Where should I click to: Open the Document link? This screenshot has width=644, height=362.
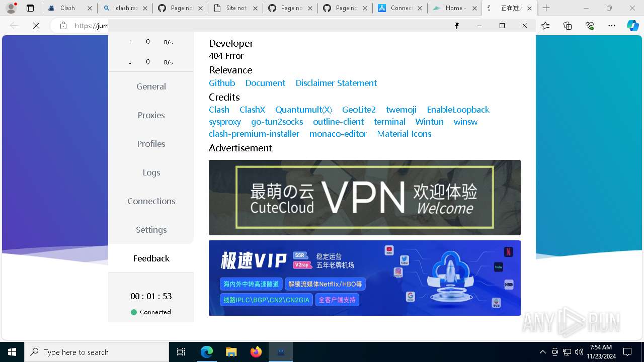tap(265, 83)
